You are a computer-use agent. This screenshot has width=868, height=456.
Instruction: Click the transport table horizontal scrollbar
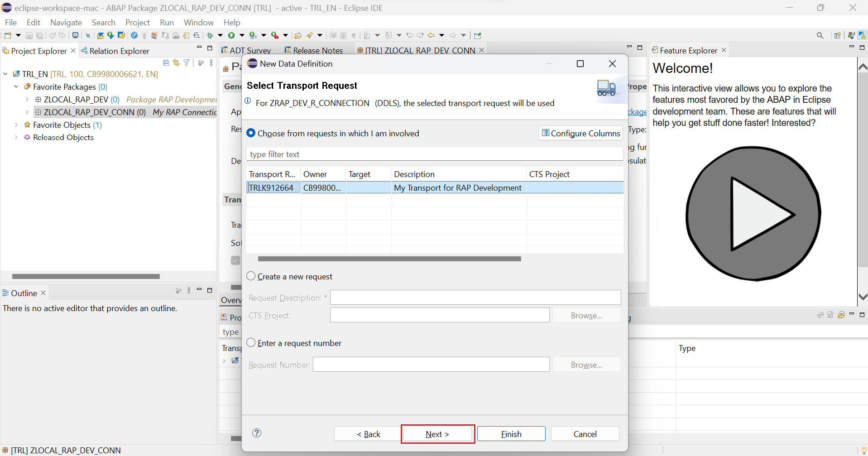tap(389, 259)
